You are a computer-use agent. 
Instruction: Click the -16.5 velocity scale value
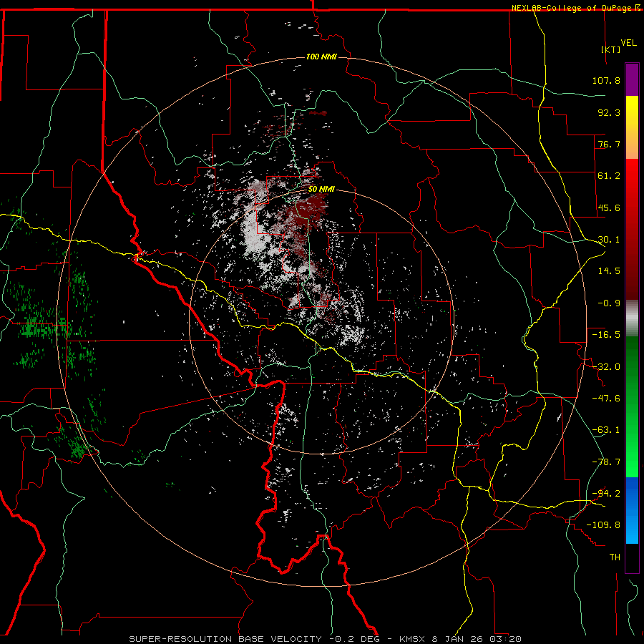pyautogui.click(x=606, y=335)
